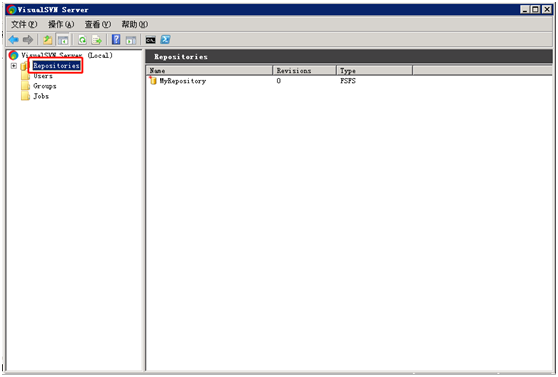Click the FSFS type cell
Viewport: 558px width, 377px height.
click(348, 81)
